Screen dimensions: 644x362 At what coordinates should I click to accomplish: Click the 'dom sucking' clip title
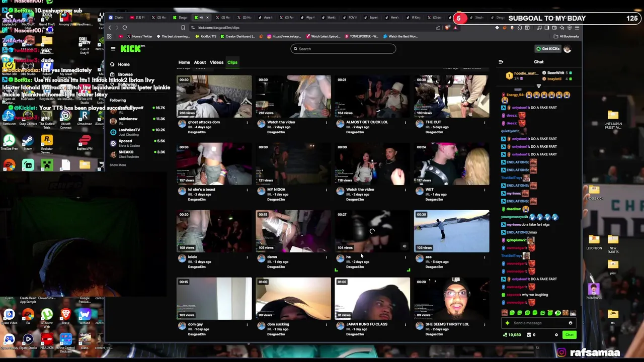tap(278, 324)
